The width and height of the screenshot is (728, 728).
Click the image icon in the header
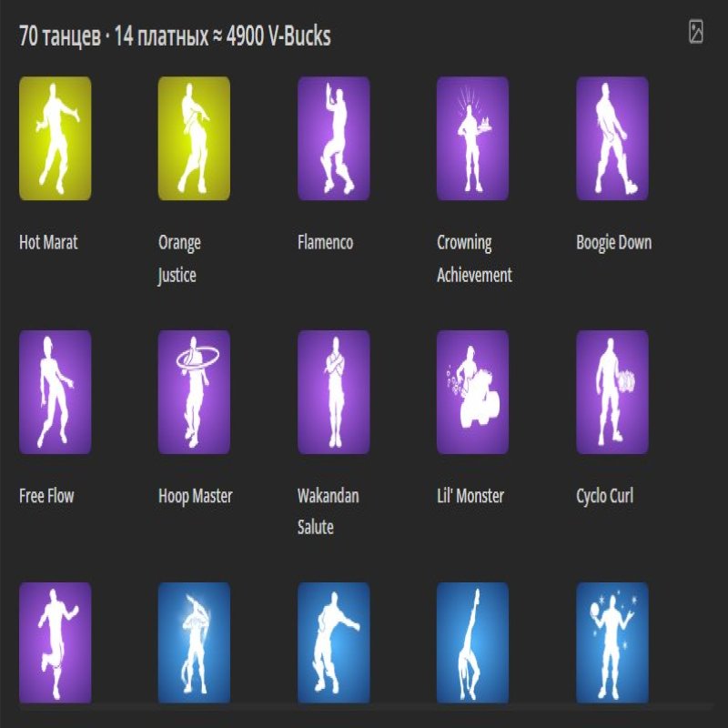click(x=696, y=33)
